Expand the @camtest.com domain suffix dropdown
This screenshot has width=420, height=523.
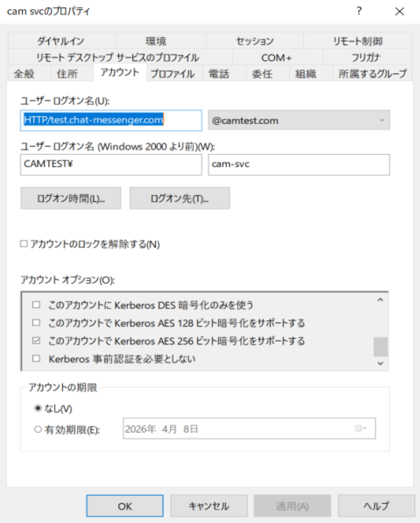[381, 120]
